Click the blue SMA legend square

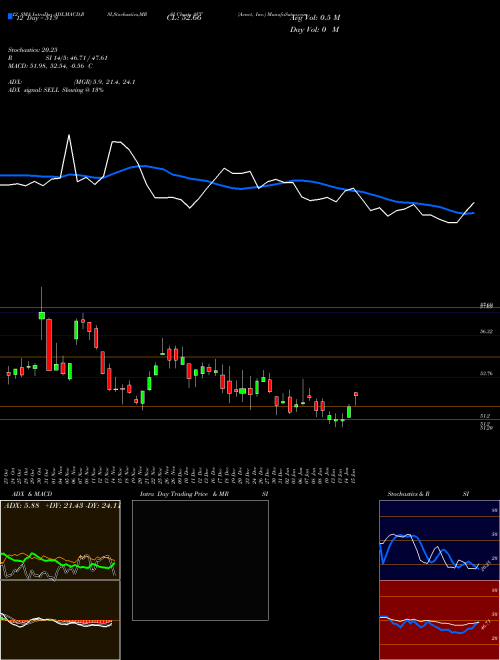(x=10, y=16)
